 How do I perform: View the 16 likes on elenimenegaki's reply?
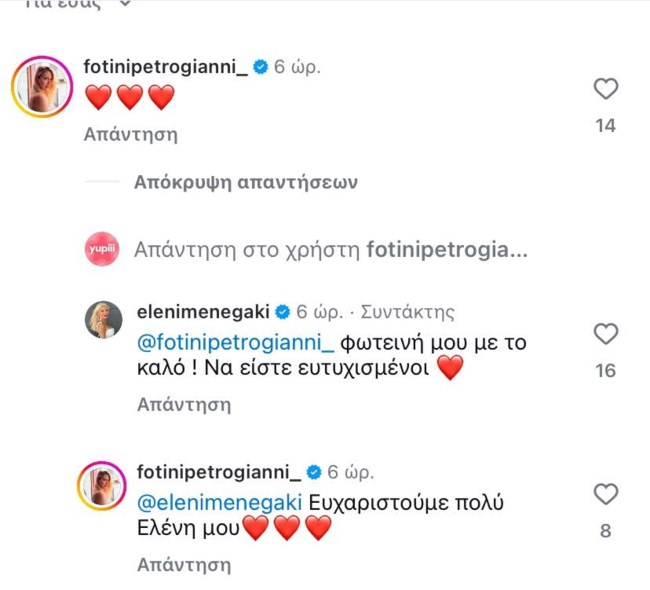[x=605, y=371]
